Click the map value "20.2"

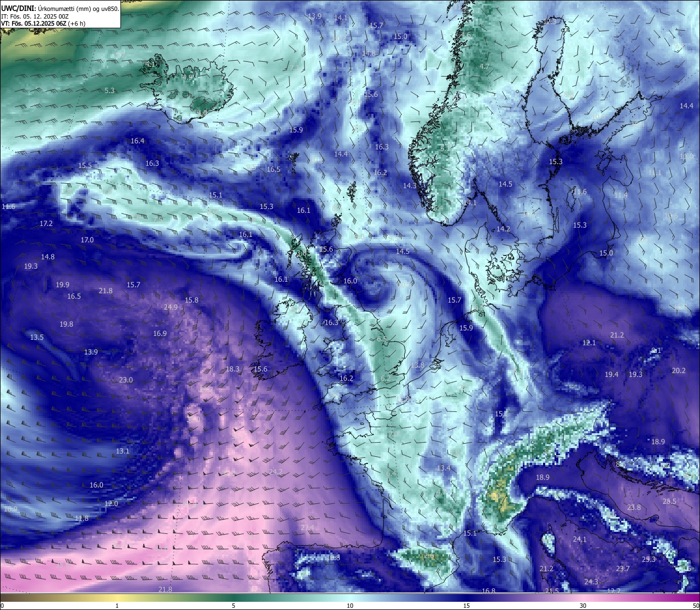678,370
